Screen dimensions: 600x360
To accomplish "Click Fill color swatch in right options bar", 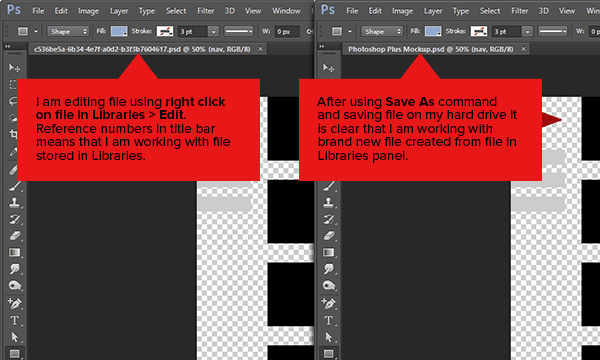I will point(433,31).
